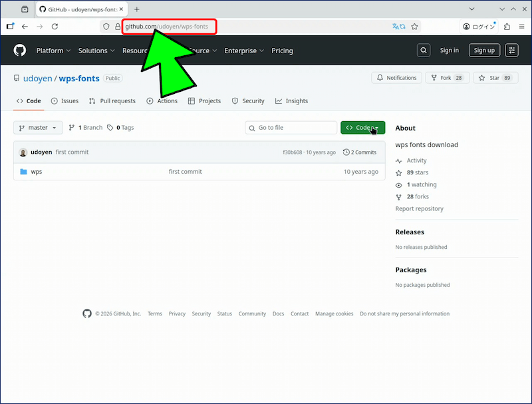Open the wps folder
The height and width of the screenshot is (404, 532).
[x=37, y=172]
